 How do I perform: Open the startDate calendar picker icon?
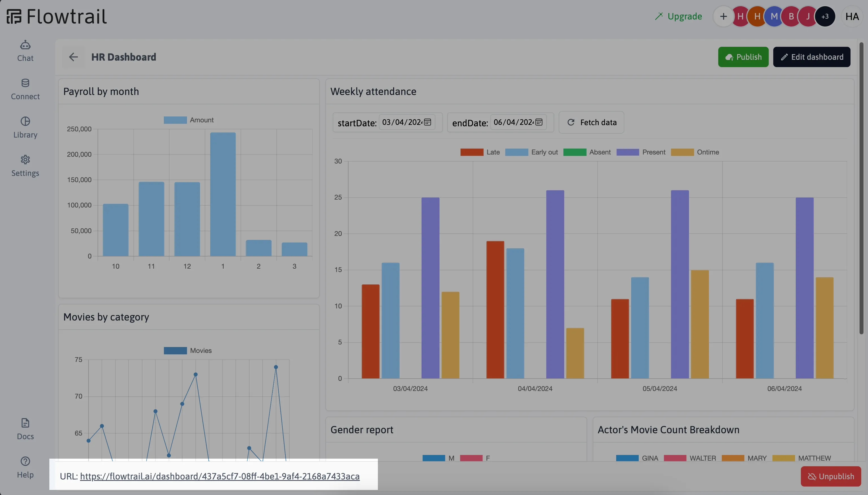[x=427, y=122]
